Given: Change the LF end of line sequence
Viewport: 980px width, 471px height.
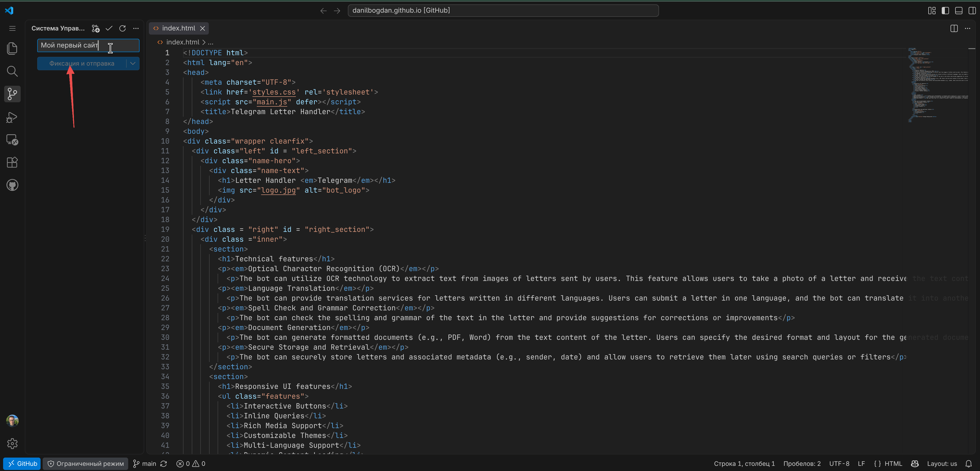Looking at the screenshot, I should pos(861,464).
